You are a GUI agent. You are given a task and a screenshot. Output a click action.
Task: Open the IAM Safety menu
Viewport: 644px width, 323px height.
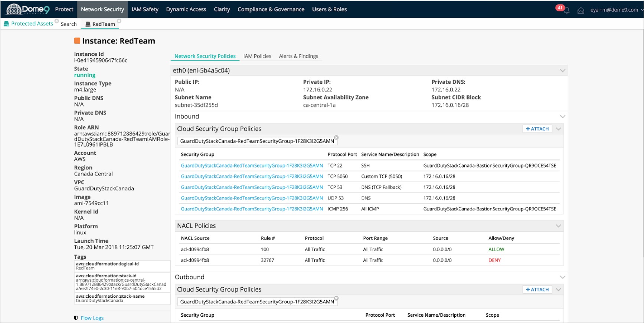tap(145, 9)
